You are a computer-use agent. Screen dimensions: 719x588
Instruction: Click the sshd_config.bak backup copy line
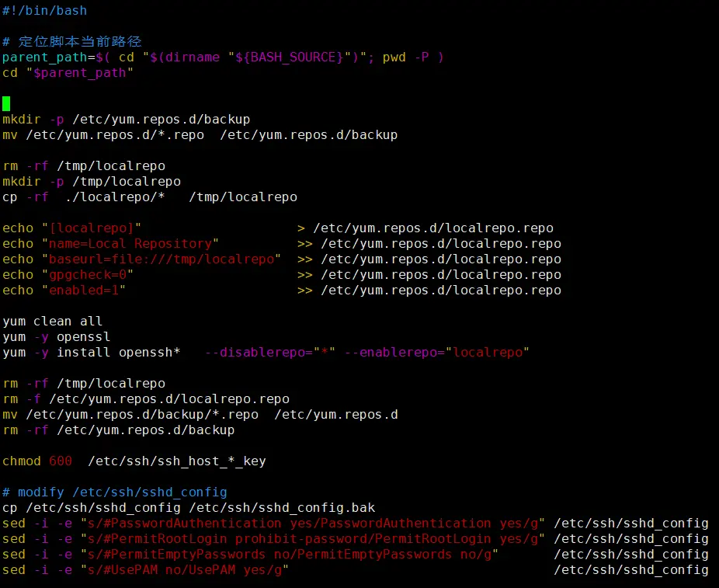(189, 508)
